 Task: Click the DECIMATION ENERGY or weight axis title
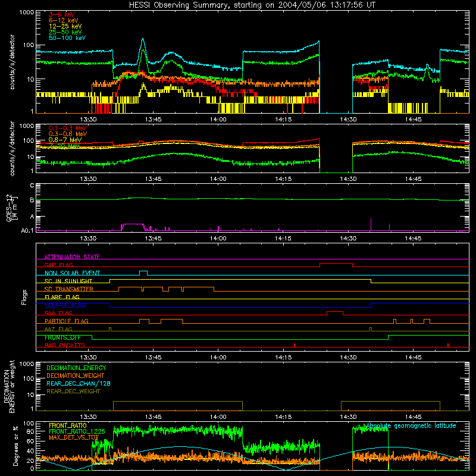[x=9, y=386]
